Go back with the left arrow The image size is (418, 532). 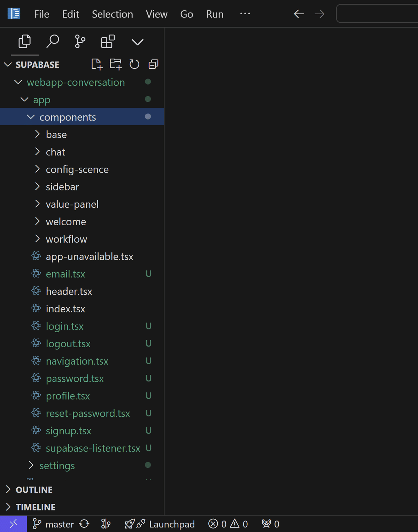[299, 14]
